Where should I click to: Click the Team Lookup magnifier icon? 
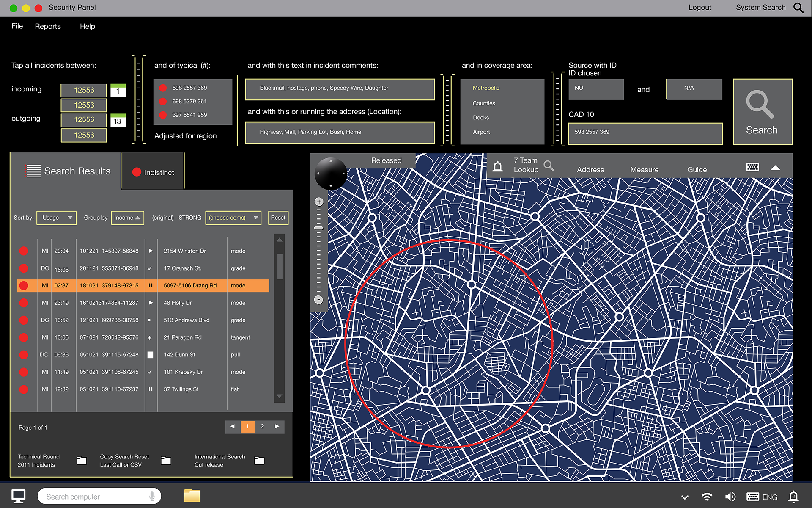[x=549, y=166]
